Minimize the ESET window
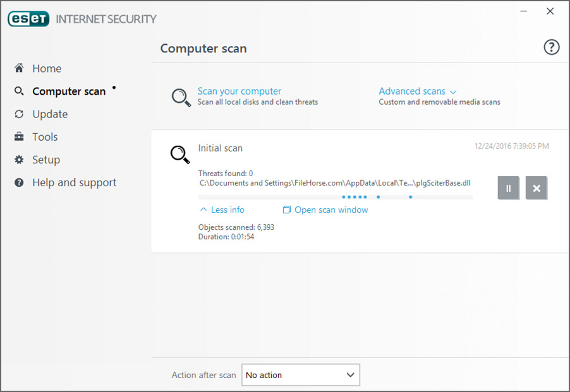570x392 pixels. (523, 11)
